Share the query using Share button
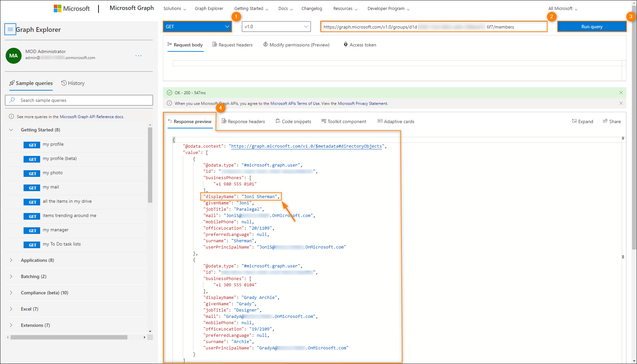This screenshot has height=364, width=637. click(612, 121)
